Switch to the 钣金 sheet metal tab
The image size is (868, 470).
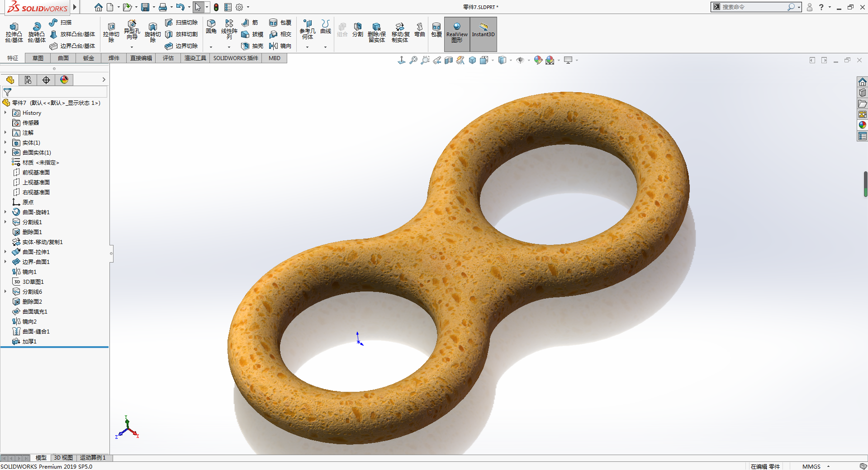[x=89, y=58]
